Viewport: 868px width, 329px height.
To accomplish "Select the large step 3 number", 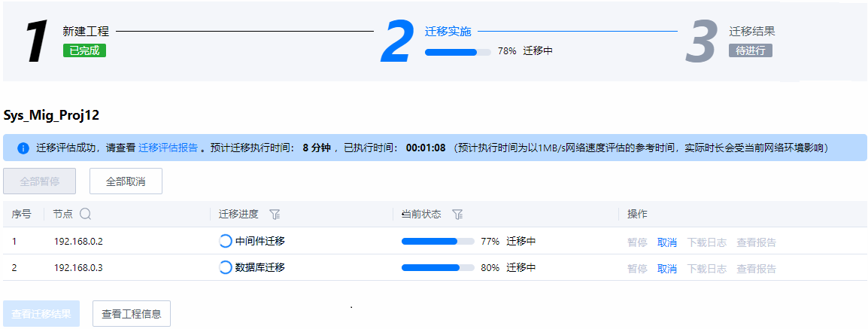I will click(701, 42).
